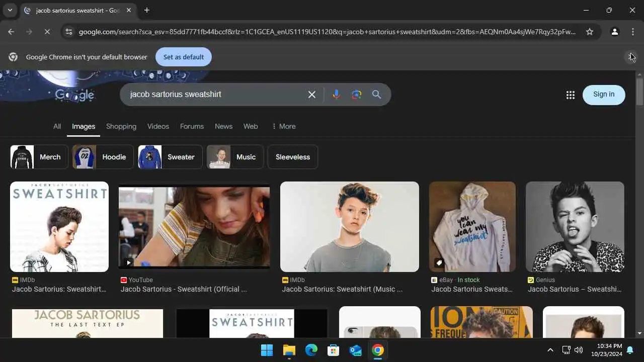Open the Forums tab
The height and width of the screenshot is (362, 644).
tap(192, 126)
